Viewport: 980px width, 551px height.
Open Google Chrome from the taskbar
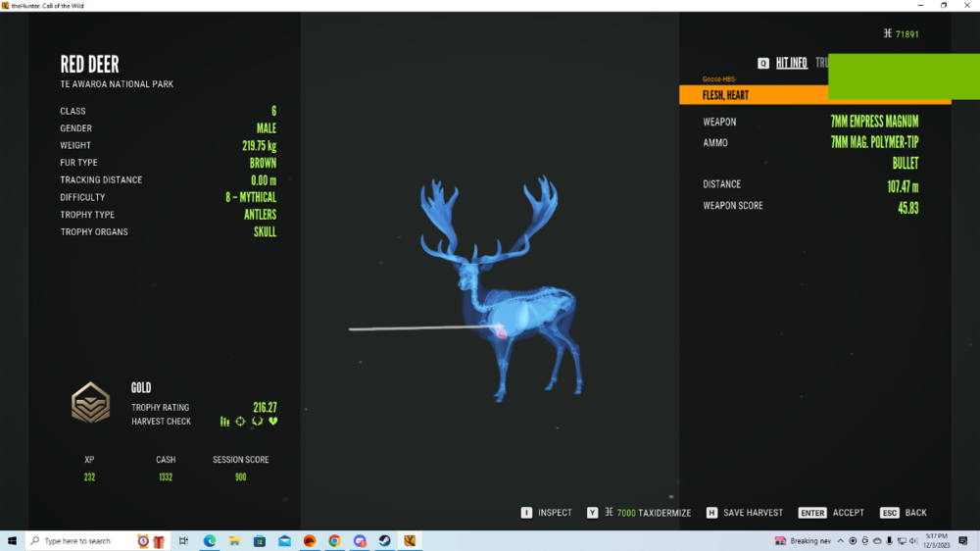pyautogui.click(x=334, y=541)
